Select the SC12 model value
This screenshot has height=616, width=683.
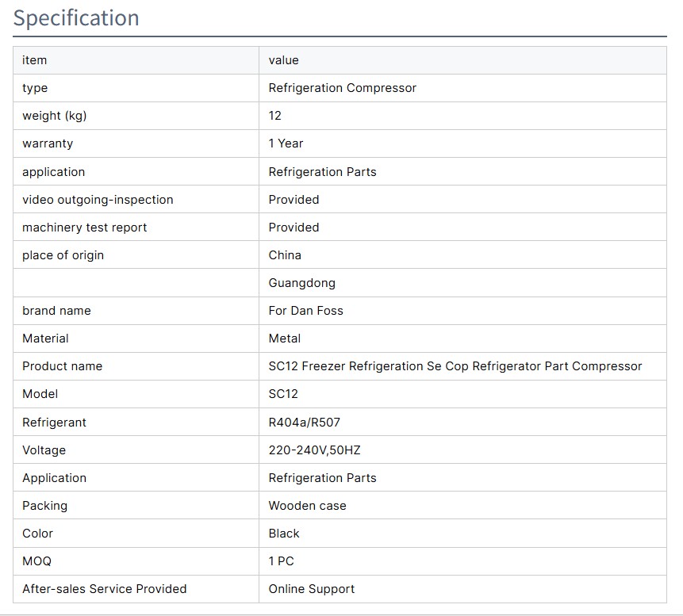283,394
